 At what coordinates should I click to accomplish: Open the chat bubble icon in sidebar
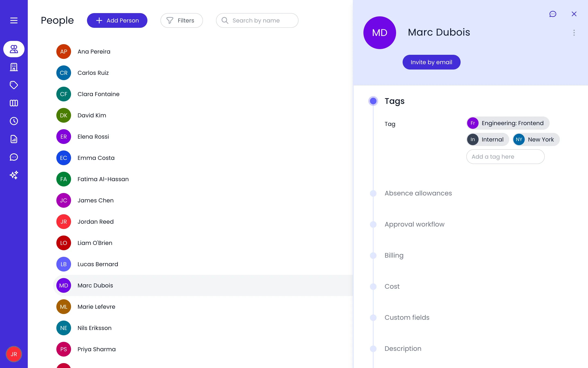pyautogui.click(x=14, y=157)
